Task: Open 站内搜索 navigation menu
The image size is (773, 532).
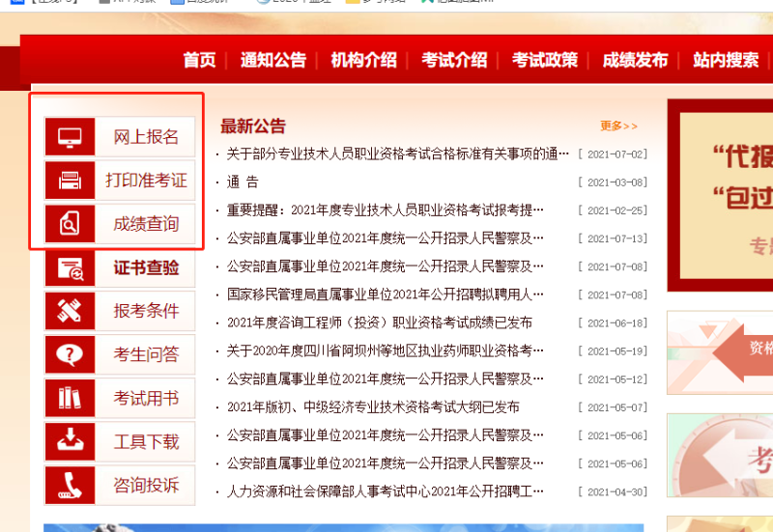Action: [x=726, y=60]
